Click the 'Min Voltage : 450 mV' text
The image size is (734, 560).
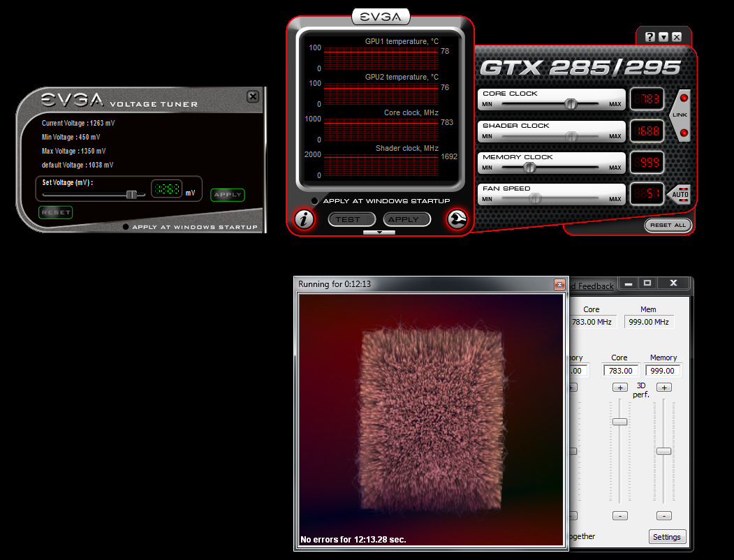(71, 137)
